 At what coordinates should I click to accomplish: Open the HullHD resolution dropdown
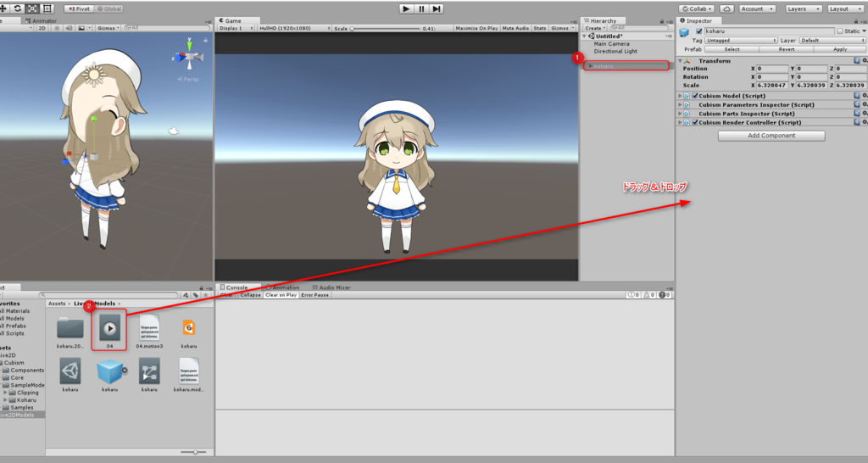click(294, 28)
